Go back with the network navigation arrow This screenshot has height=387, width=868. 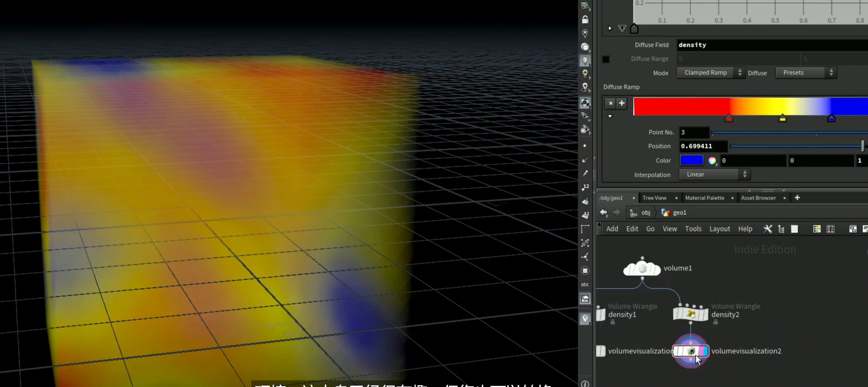[603, 213]
